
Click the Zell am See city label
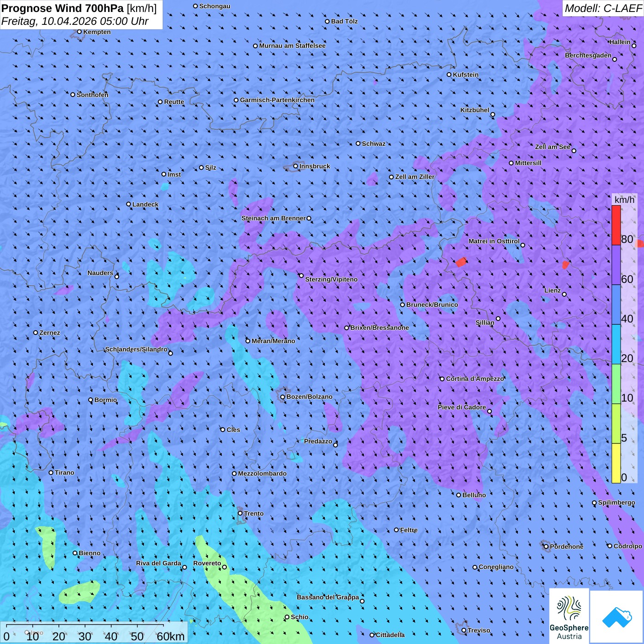click(x=552, y=147)
